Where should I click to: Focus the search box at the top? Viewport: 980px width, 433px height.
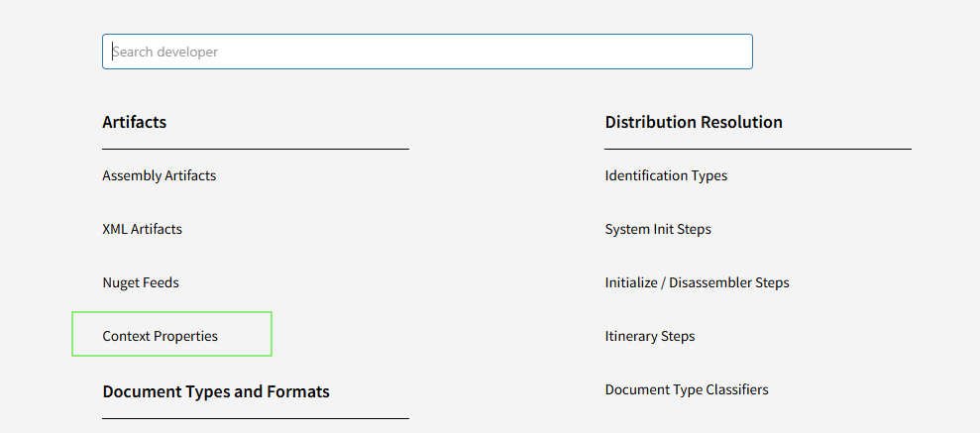click(x=426, y=52)
